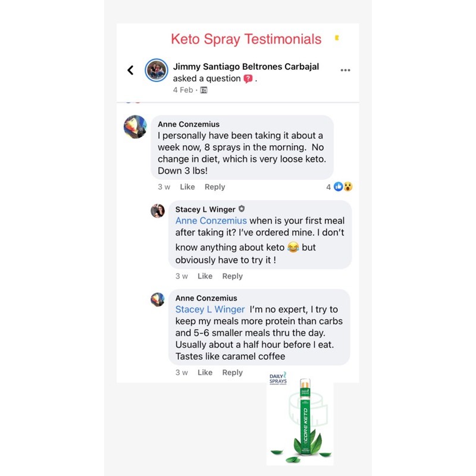View the wow emoji reaction
This screenshot has height=476, width=476.
[x=348, y=187]
